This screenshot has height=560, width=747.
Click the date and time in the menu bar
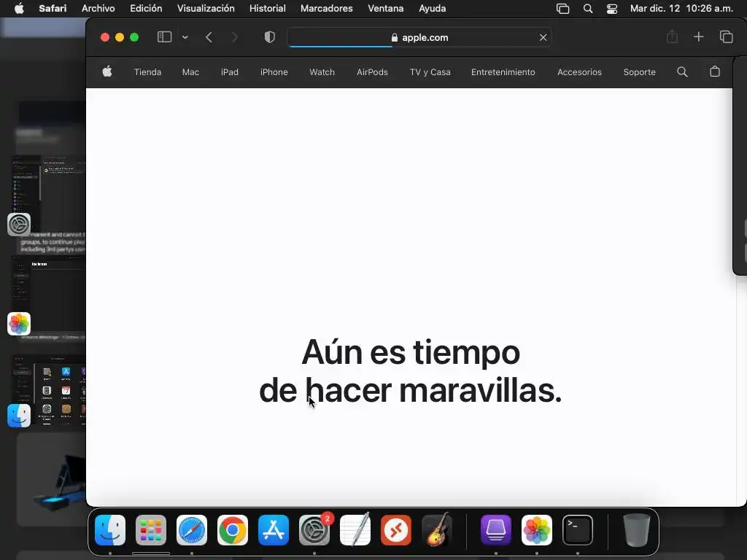click(x=681, y=8)
